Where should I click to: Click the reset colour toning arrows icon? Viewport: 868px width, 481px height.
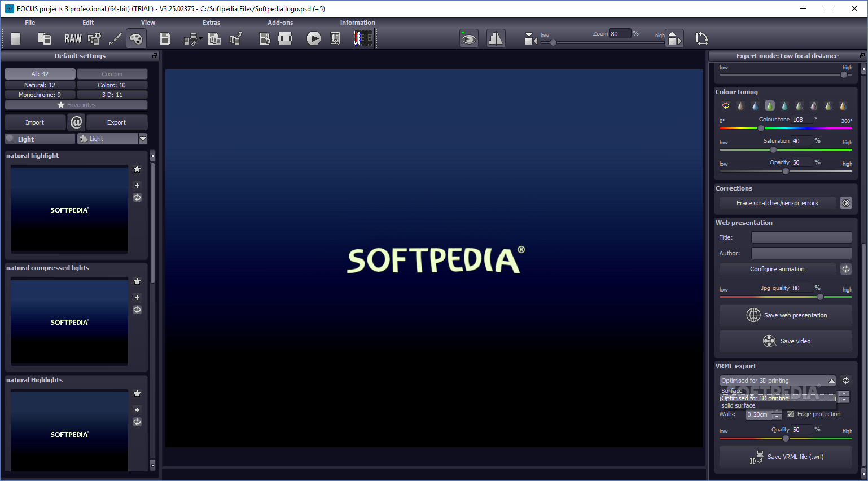[x=726, y=105]
